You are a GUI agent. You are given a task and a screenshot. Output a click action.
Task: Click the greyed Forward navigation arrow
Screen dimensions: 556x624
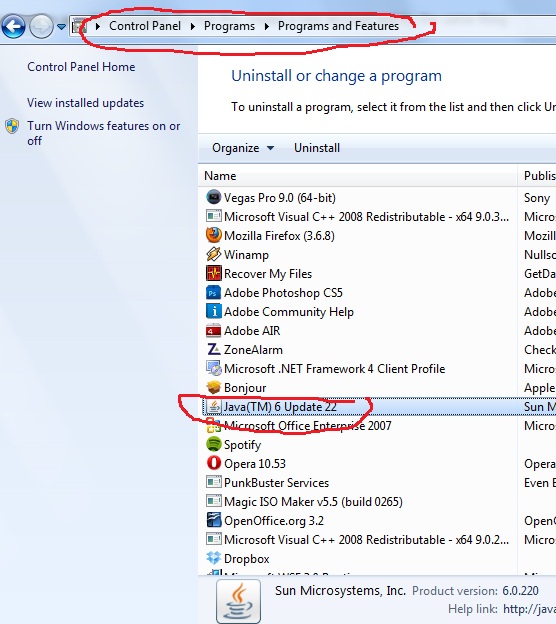(x=41, y=27)
